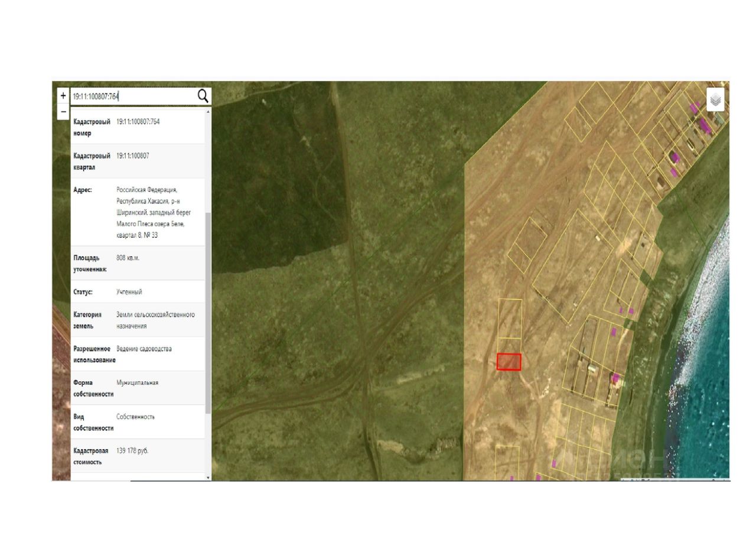This screenshot has width=756, height=535.
Task: Click the 'Адрес:' label
Action: (83, 190)
